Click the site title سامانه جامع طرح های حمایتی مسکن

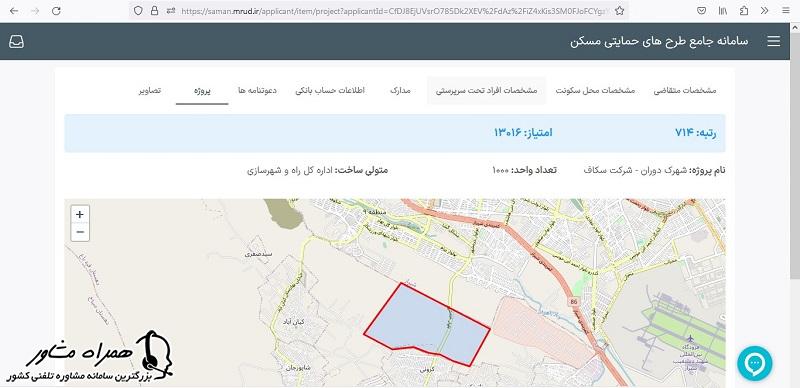(x=659, y=41)
